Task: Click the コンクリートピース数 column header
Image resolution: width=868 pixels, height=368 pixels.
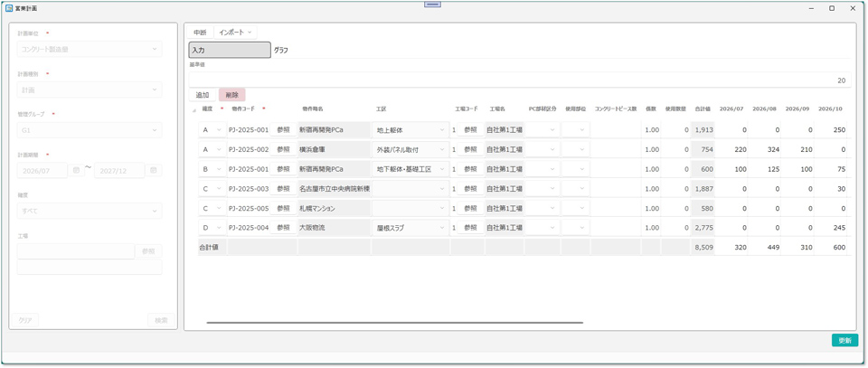Action: 616,109
